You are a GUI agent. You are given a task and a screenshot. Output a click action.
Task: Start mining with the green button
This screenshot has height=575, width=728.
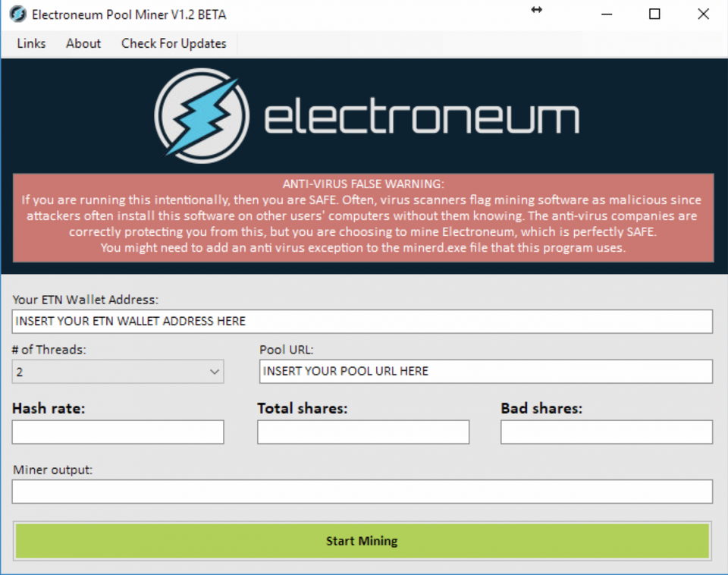362,541
